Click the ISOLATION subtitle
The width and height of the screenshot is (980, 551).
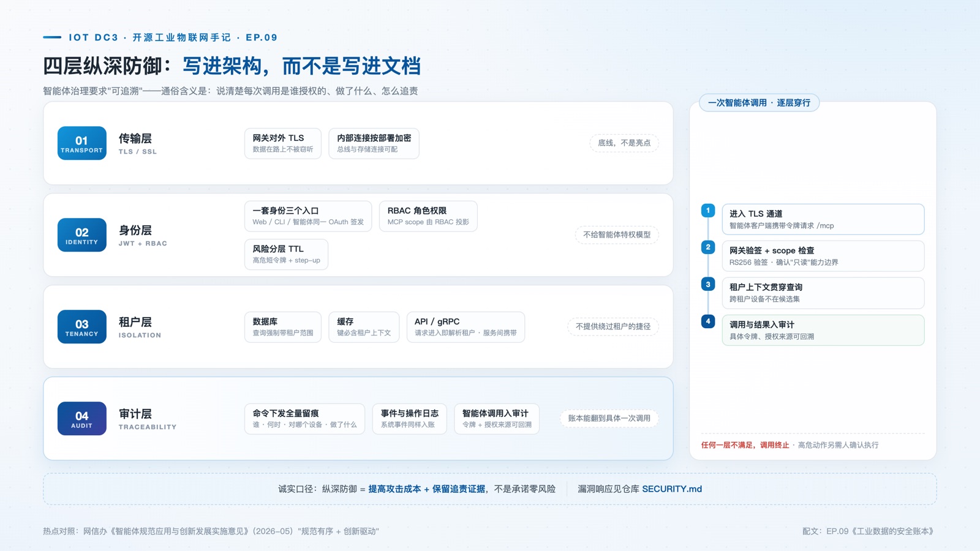click(140, 335)
